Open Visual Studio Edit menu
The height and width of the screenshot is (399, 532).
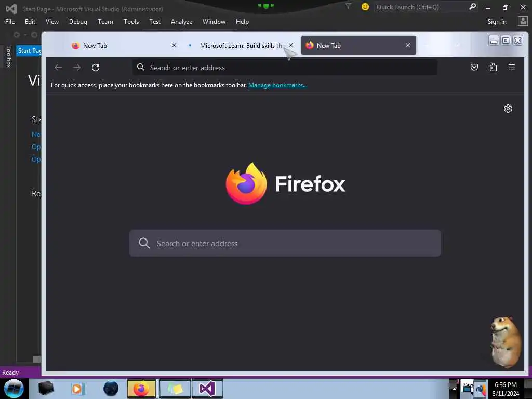pyautogui.click(x=30, y=22)
